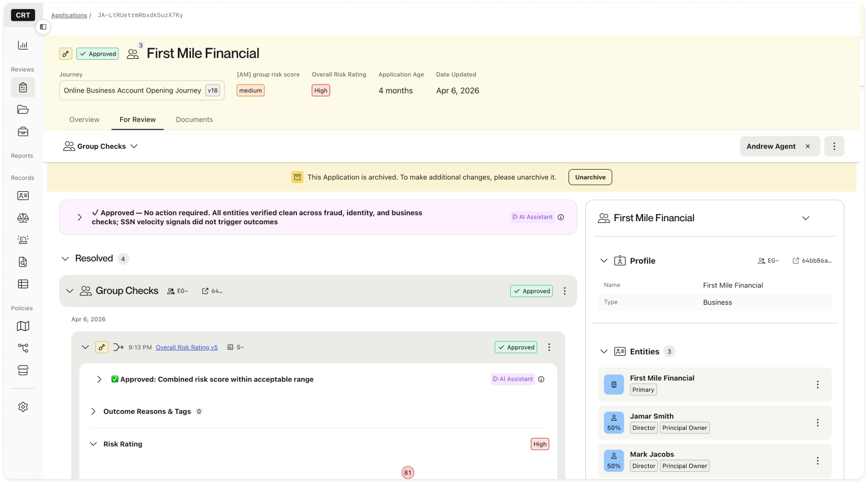Click info icon beside Combined risk AI Assistant
The width and height of the screenshot is (868, 484).
coord(541,379)
